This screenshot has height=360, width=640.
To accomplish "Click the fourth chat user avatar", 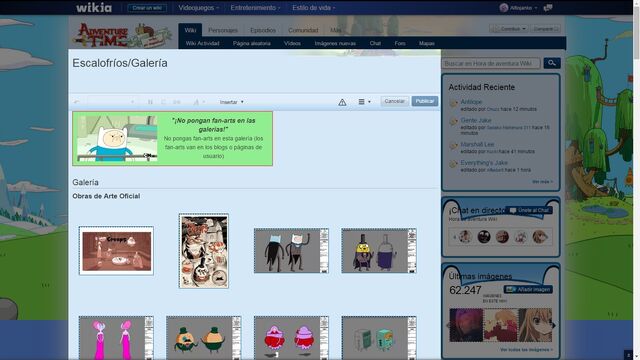I will tap(521, 236).
